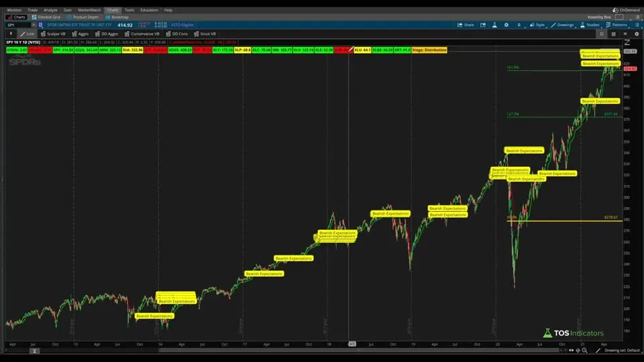Click the Stage: Distribution label
Screen dimensions: 644x362
429,50
